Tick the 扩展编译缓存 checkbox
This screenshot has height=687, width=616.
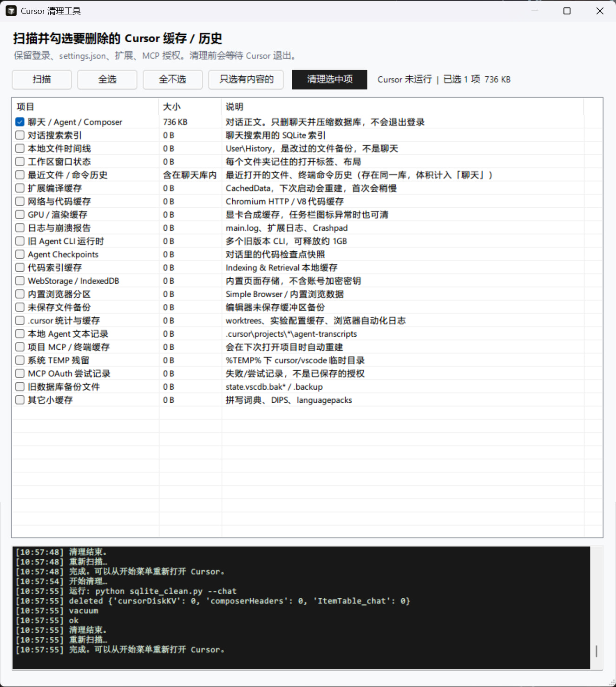click(x=20, y=188)
